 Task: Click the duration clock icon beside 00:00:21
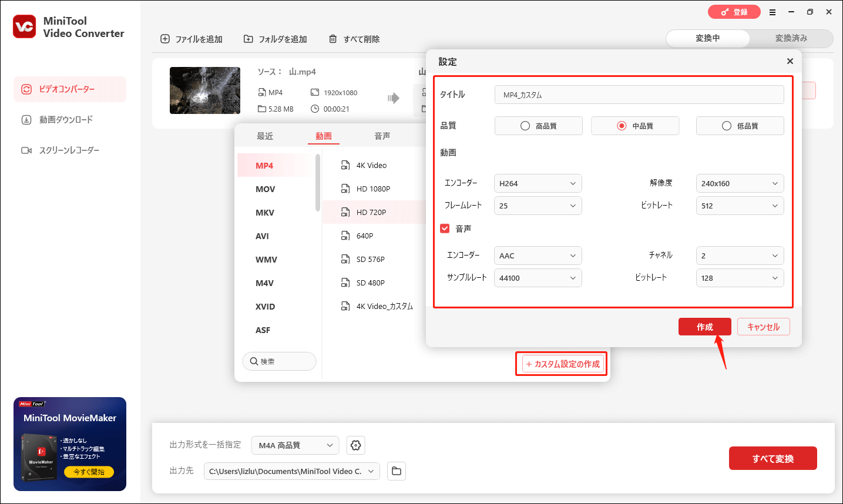click(315, 109)
